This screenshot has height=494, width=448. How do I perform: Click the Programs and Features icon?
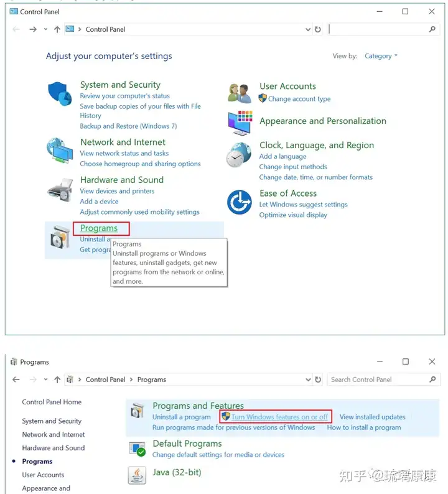137,411
